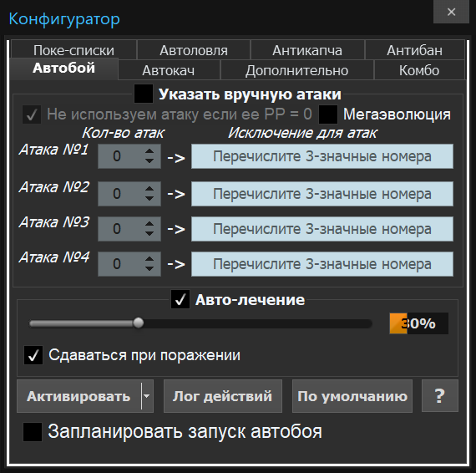Open help with the ? button

[440, 396]
